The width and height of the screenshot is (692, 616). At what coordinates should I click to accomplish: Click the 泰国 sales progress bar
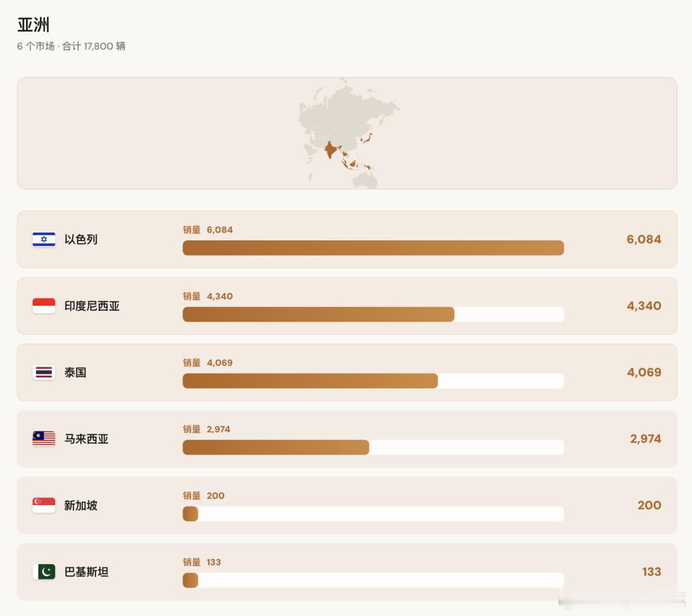tap(374, 381)
